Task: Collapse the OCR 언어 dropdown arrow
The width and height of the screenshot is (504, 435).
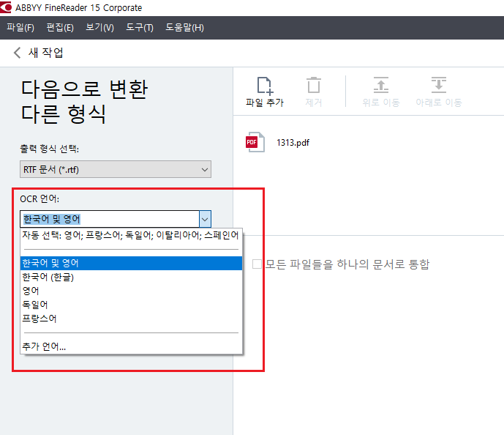Action: (205, 219)
